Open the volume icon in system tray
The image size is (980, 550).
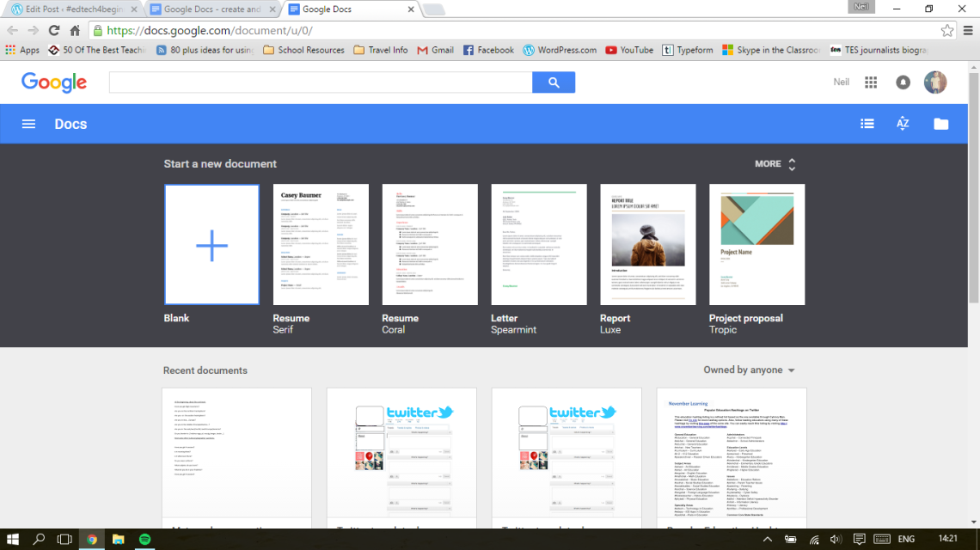(834, 540)
